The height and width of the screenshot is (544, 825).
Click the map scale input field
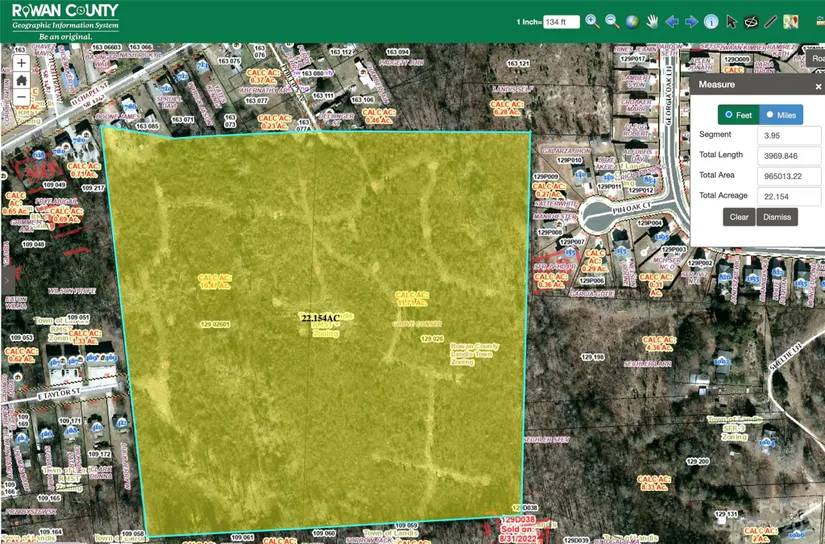click(x=562, y=22)
